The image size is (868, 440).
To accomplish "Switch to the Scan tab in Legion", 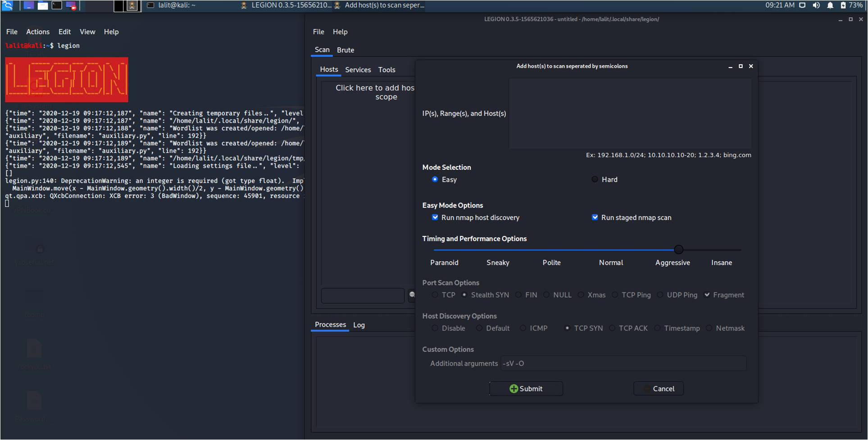I will 322,50.
